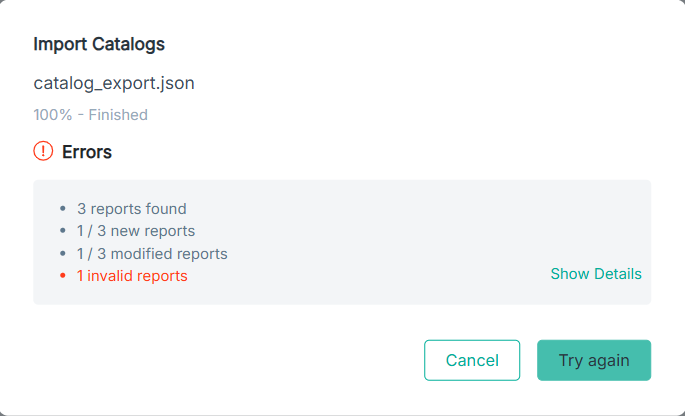685x416 pixels.
Task: Retry the import with Try again
Action: pyautogui.click(x=594, y=360)
